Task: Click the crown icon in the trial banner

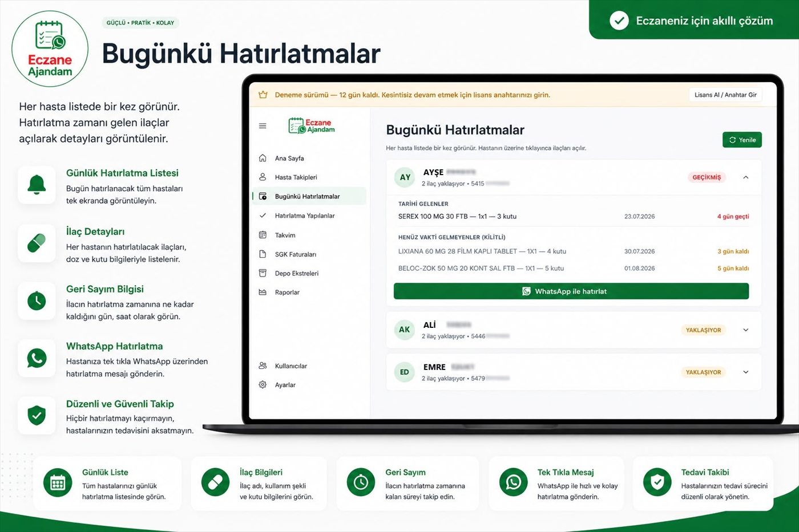Action: click(263, 95)
